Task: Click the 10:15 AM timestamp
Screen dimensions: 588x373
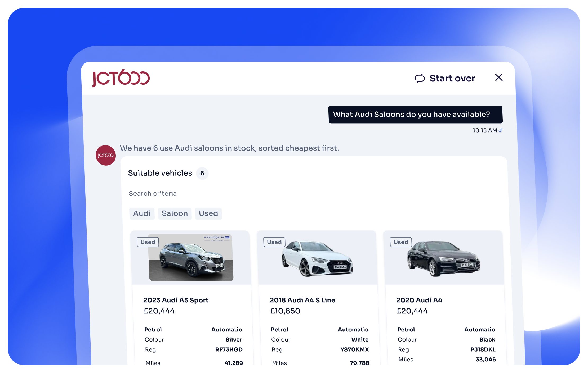Action: click(x=485, y=130)
